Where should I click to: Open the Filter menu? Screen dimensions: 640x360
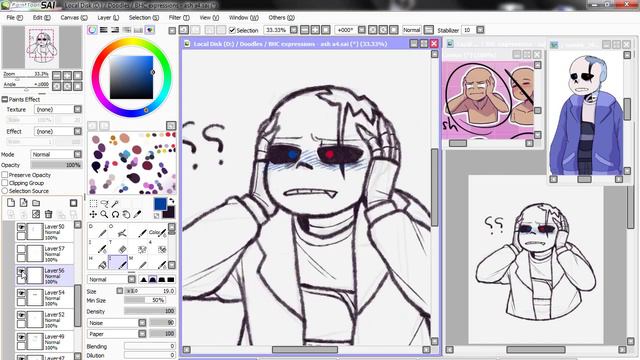pos(179,18)
